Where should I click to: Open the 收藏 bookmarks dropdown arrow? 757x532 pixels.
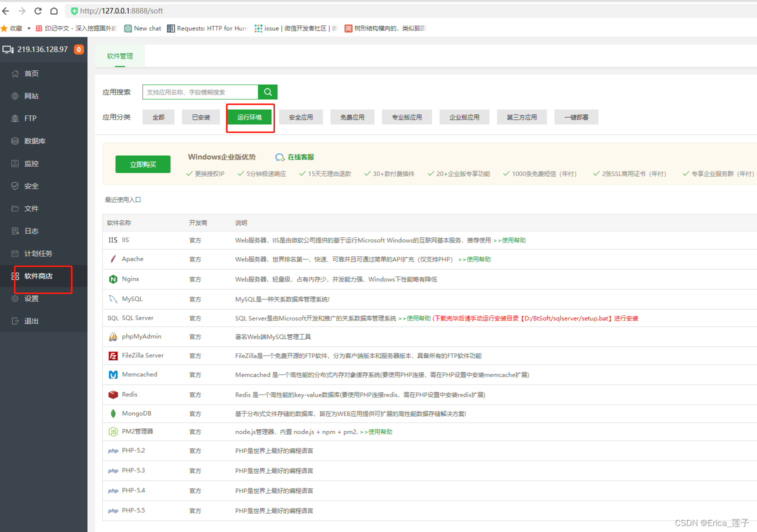click(x=29, y=28)
